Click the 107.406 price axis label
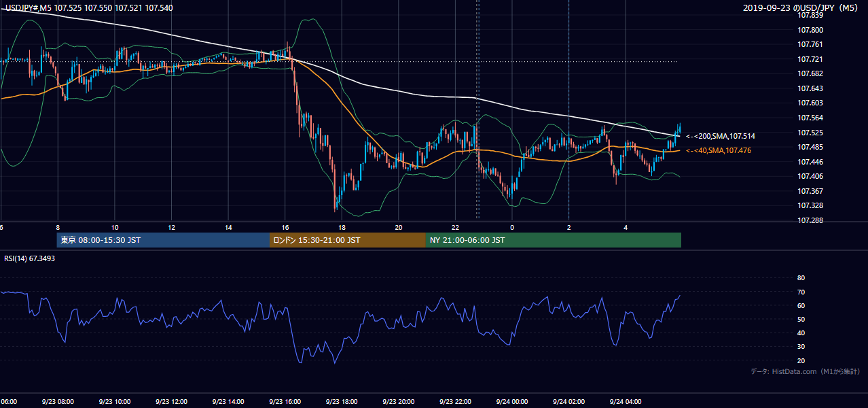This screenshot has width=868, height=408. coord(810,176)
